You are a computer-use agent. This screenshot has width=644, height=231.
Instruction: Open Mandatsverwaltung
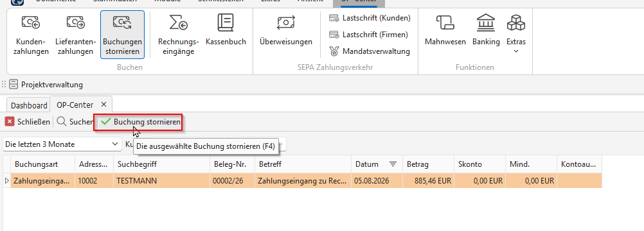(x=370, y=51)
